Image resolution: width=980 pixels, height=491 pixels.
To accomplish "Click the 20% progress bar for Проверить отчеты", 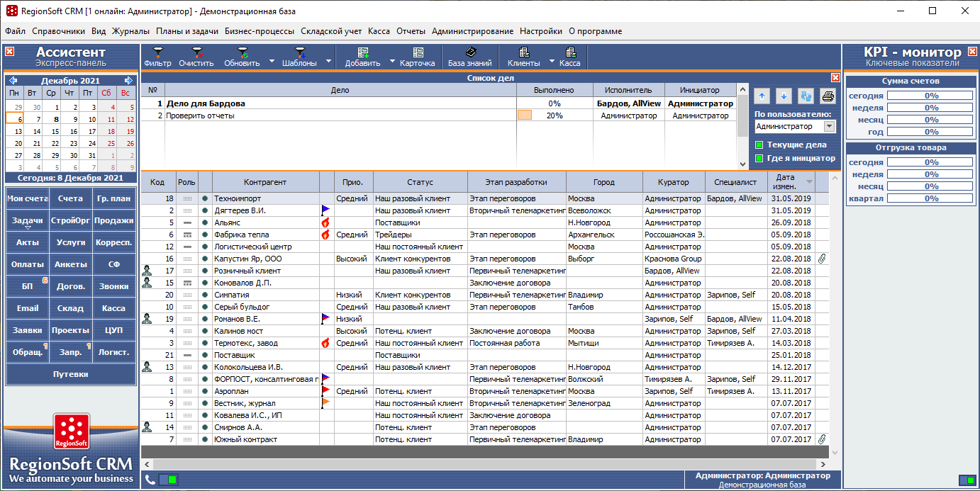I will [x=525, y=115].
